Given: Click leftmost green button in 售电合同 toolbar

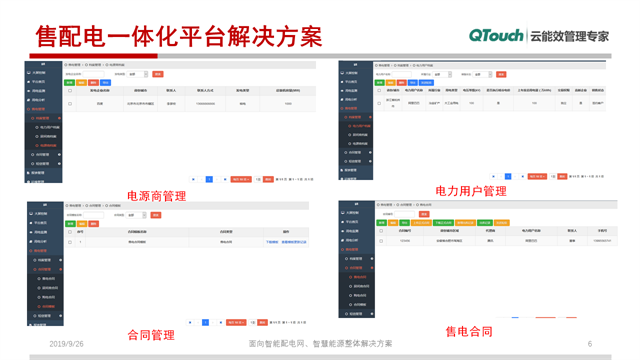Looking at the screenshot, I should pyautogui.click(x=382, y=223).
